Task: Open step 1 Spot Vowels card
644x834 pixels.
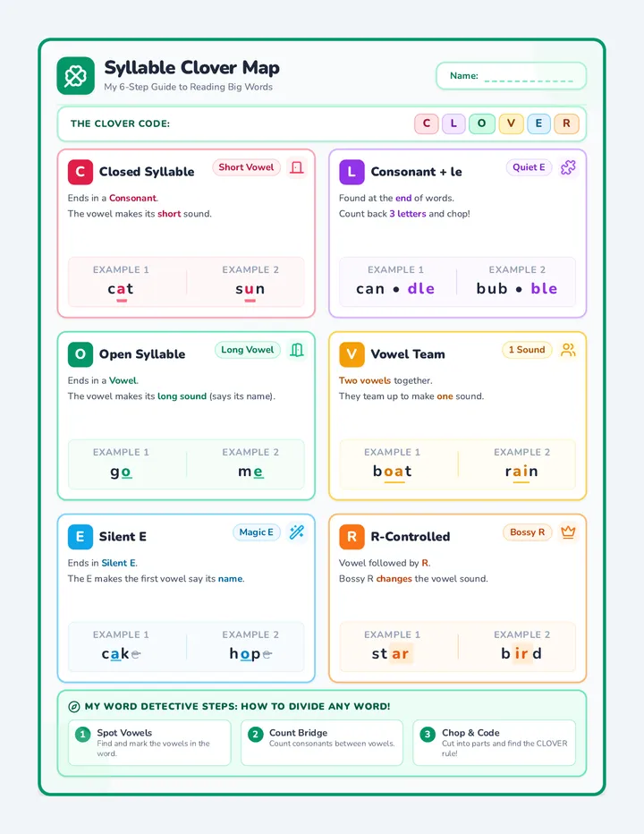Action: tap(149, 743)
